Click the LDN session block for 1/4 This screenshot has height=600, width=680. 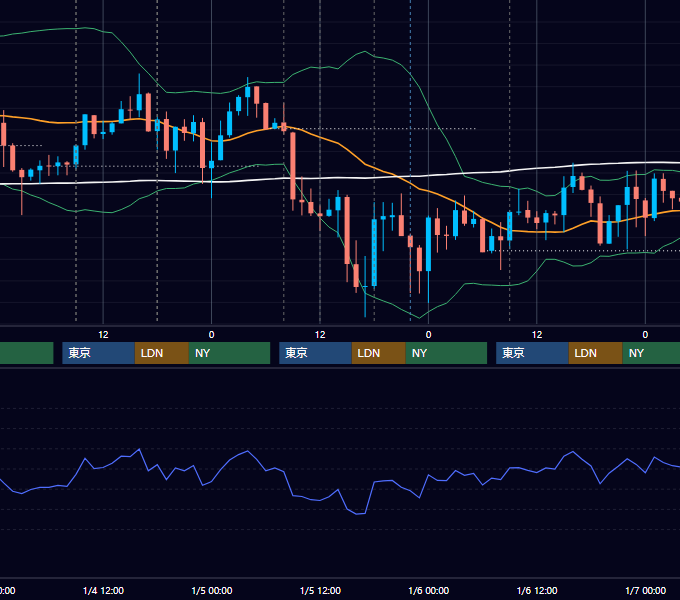pos(162,353)
